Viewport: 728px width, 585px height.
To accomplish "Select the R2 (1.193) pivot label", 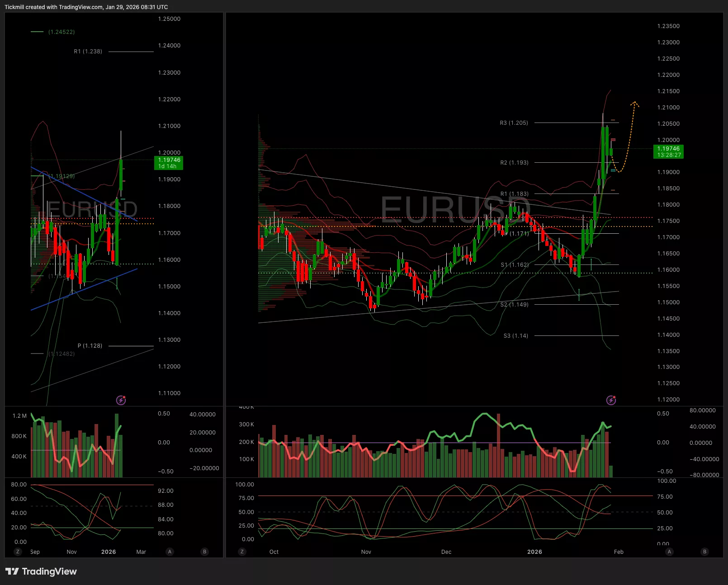I will [x=514, y=163].
